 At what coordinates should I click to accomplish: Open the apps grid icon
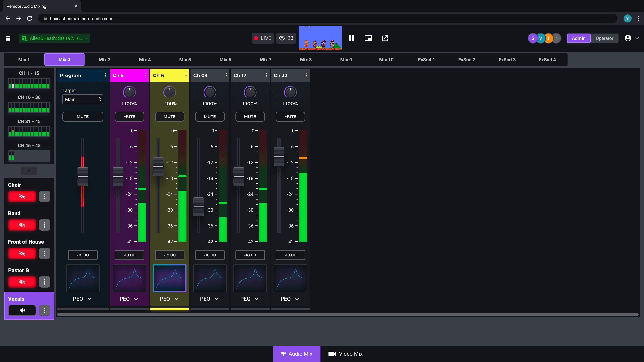point(8,38)
